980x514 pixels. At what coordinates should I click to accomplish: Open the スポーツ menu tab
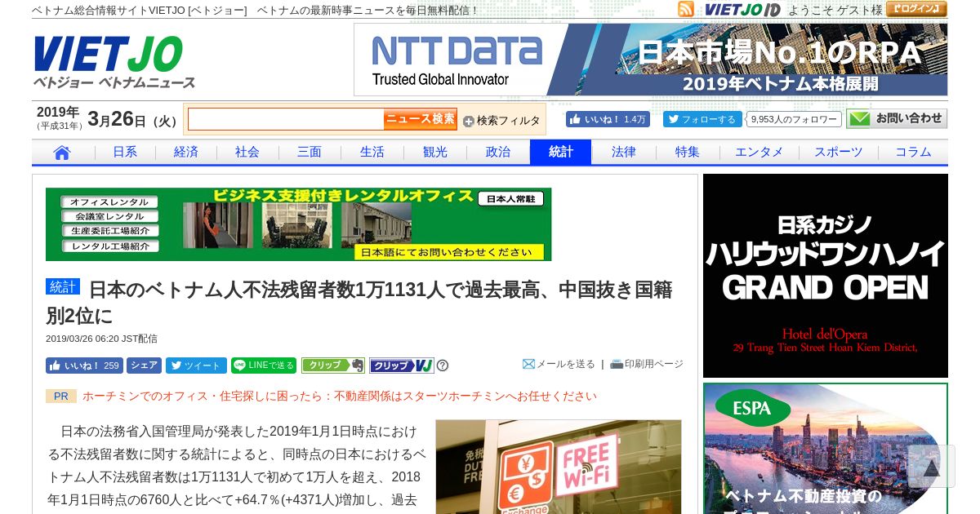point(839,152)
